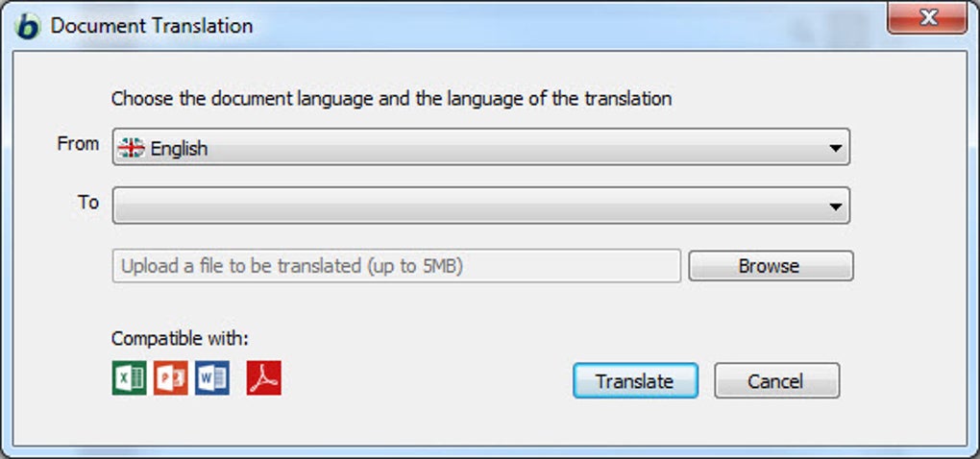Click the "From" field label
This screenshot has width=980, height=459.
[x=78, y=144]
